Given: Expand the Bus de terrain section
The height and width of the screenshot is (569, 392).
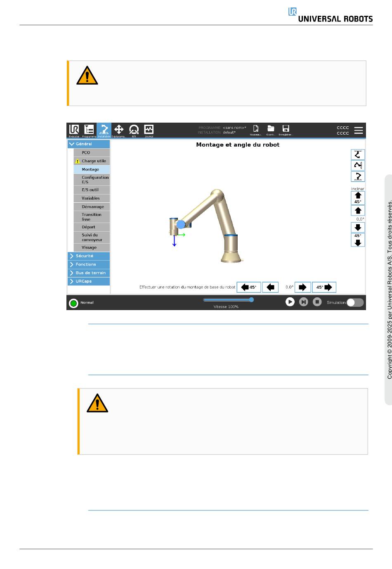Looking at the screenshot, I should coord(89,273).
